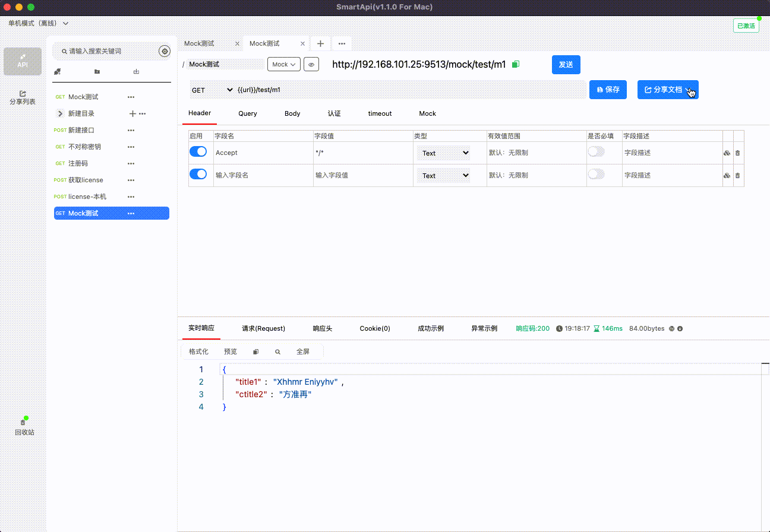Click the settings icon in Accept row
This screenshot has height=532, width=770.
(727, 153)
